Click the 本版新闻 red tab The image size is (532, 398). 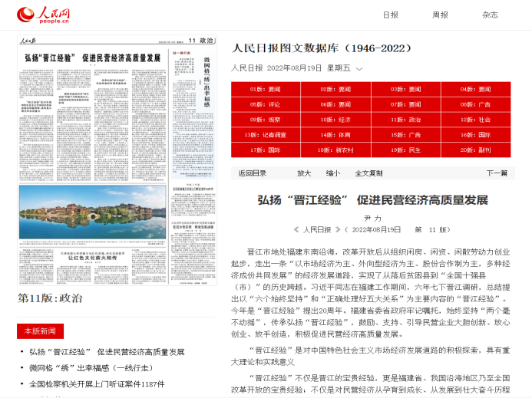(x=41, y=331)
